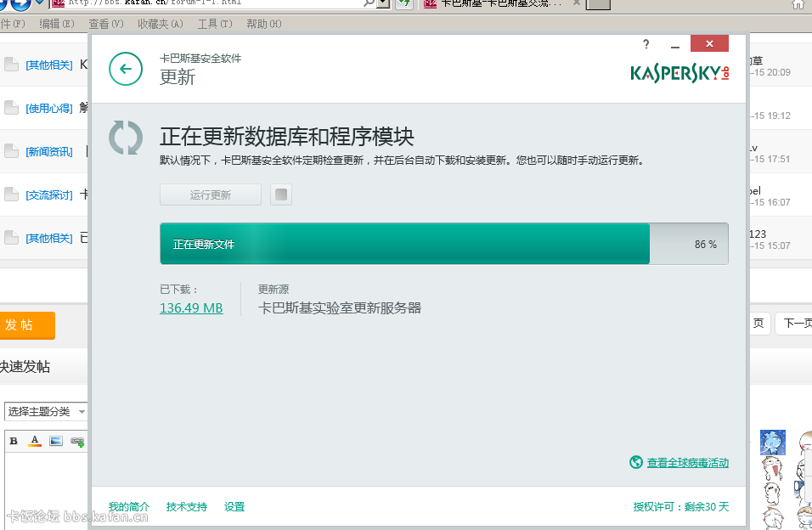Click the 授权许可 remaining 30 days text

coord(681,507)
